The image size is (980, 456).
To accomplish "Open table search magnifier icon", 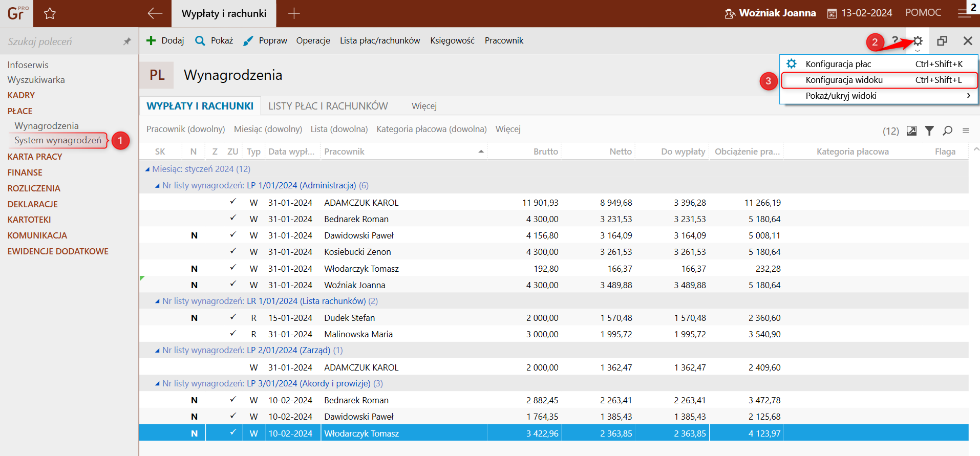I will pyautogui.click(x=947, y=131).
